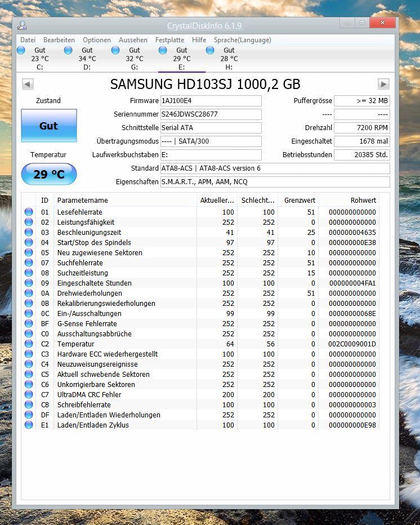The width and height of the screenshot is (420, 525).
Task: Click the Firmware field 1AJ100E4
Action: click(211, 101)
